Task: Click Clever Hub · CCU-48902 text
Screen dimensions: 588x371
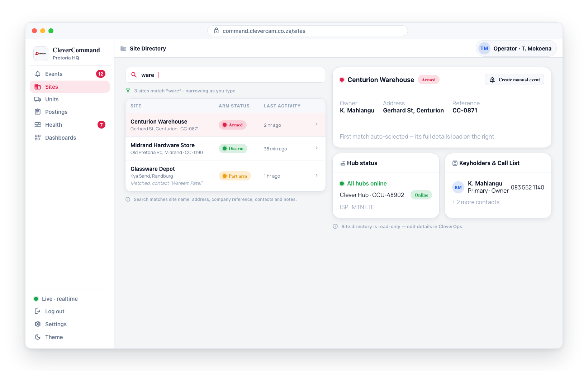Action: 372,195
